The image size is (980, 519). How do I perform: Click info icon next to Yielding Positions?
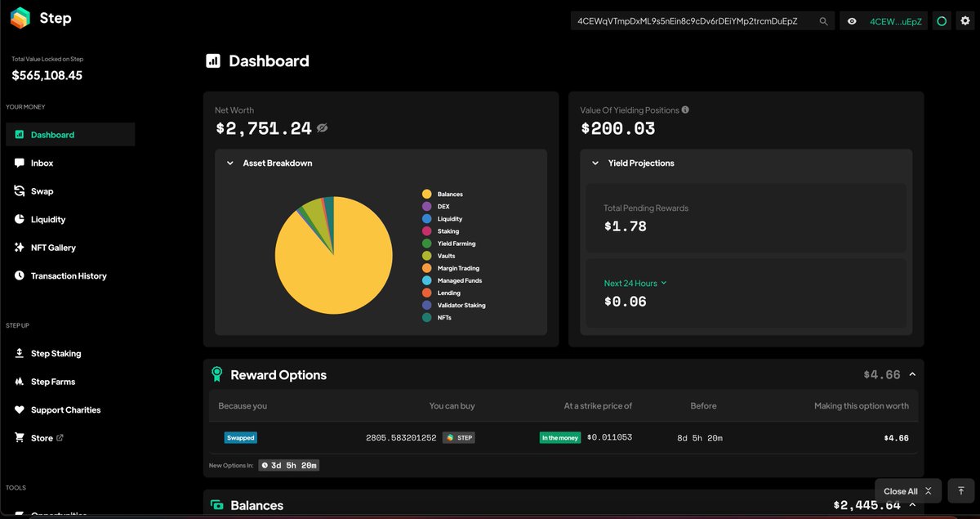pos(685,110)
